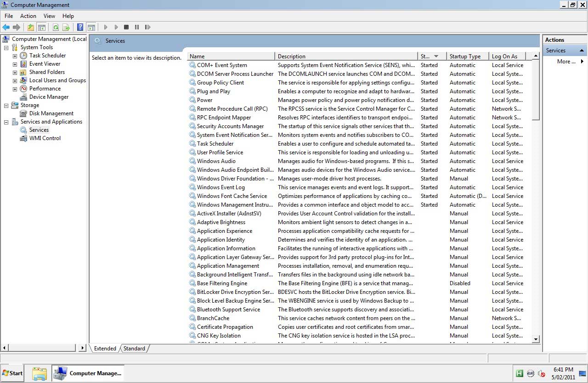Open Shared Folders tree node
Image resolution: width=588 pixels, height=383 pixels.
(x=47, y=72)
